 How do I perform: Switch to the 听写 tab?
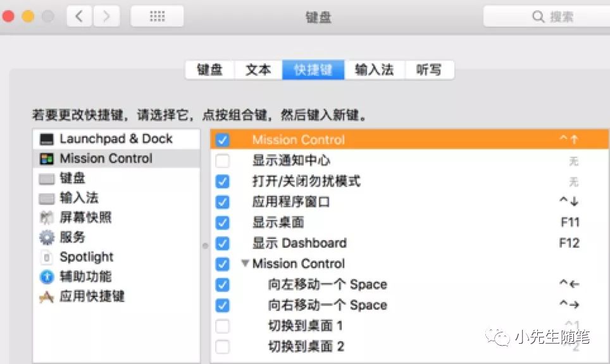[429, 70]
